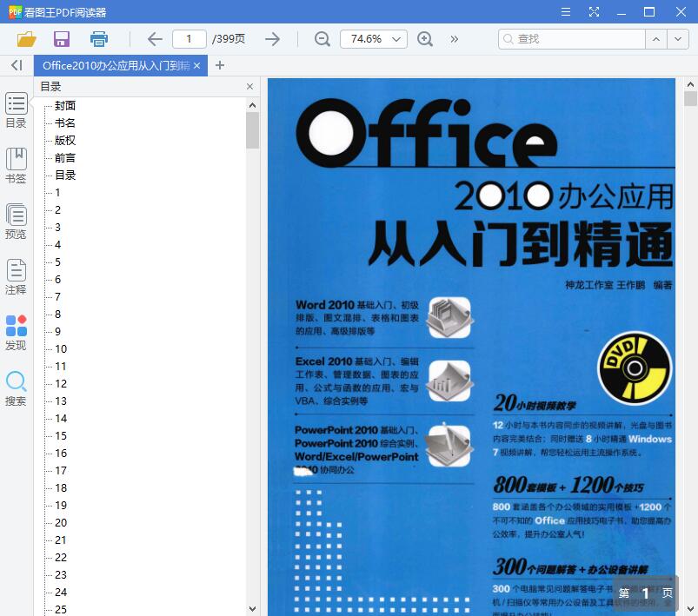Open a file with the folder icon

(x=26, y=39)
